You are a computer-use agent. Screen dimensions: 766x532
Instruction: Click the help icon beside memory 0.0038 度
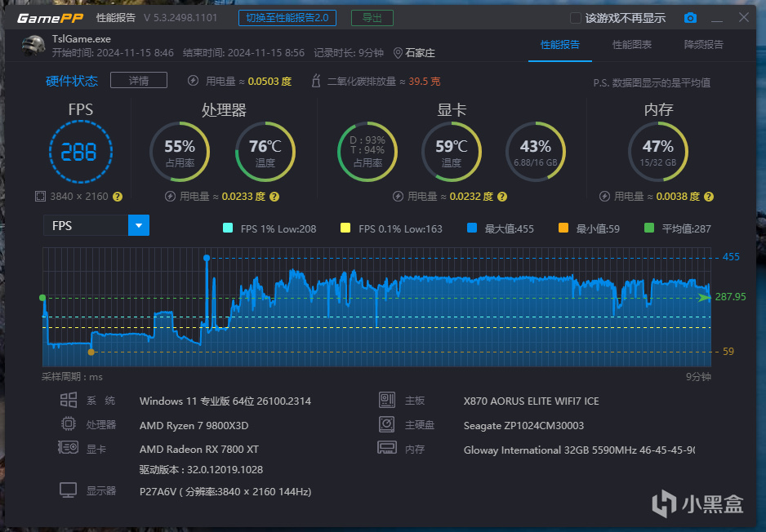(709, 197)
